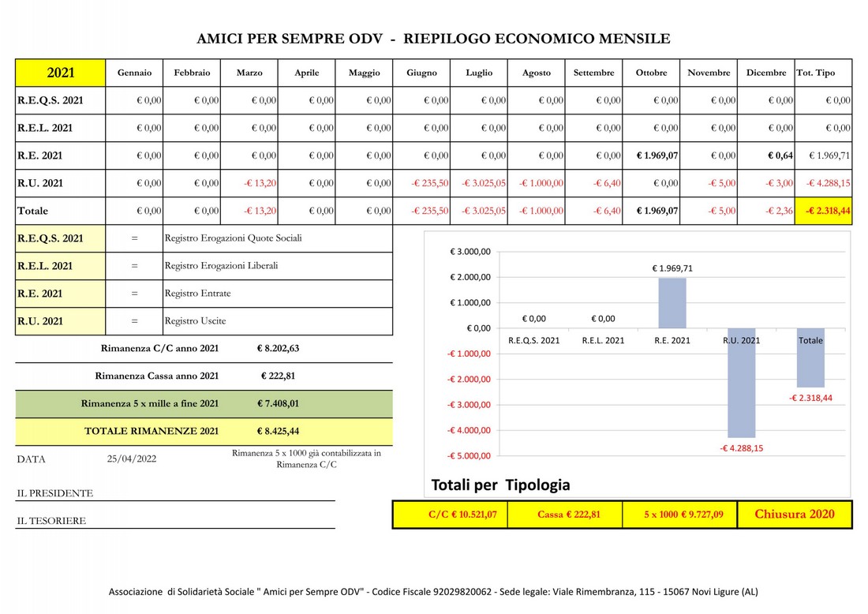Select the Novembre column header
Image resolution: width=868 pixels, height=614 pixels.
coord(709,73)
